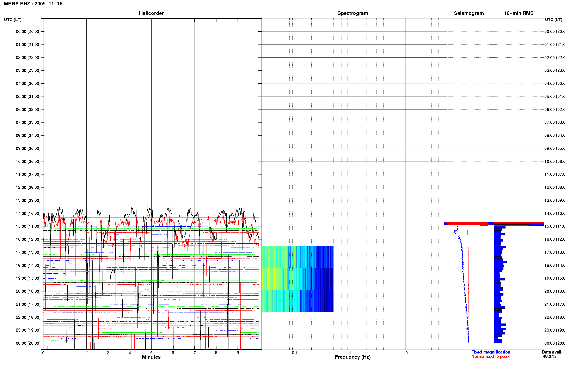Click the large red RMS bar near 15:00
The width and height of the screenshot is (588, 368).
[x=519, y=223]
